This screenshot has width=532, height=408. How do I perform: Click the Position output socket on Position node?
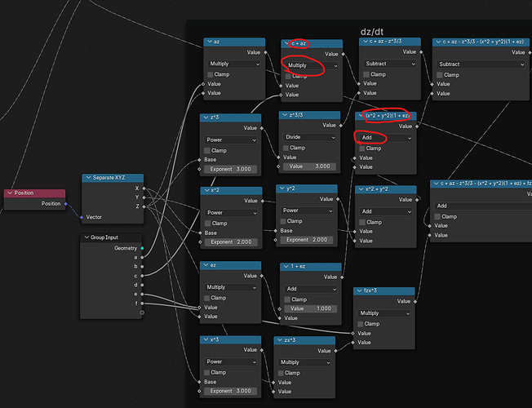click(x=65, y=204)
